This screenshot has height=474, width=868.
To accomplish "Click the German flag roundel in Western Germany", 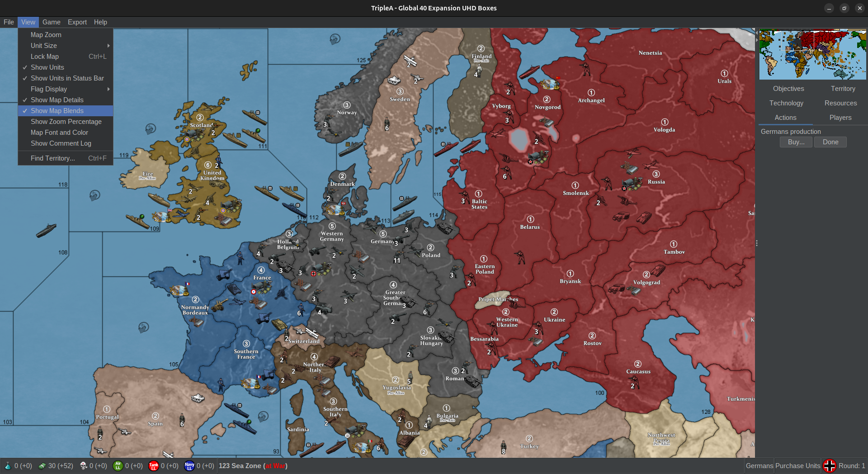I will (x=313, y=274).
